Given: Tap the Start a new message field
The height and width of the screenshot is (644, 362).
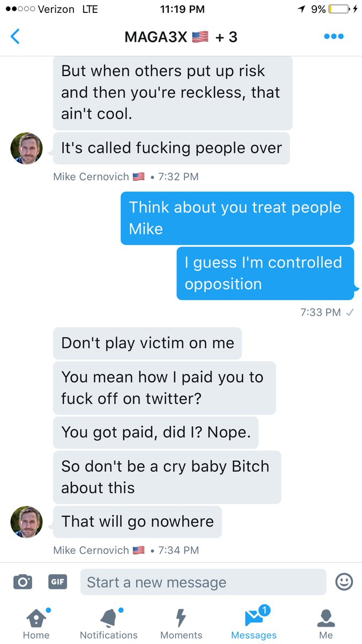Looking at the screenshot, I should [x=203, y=582].
